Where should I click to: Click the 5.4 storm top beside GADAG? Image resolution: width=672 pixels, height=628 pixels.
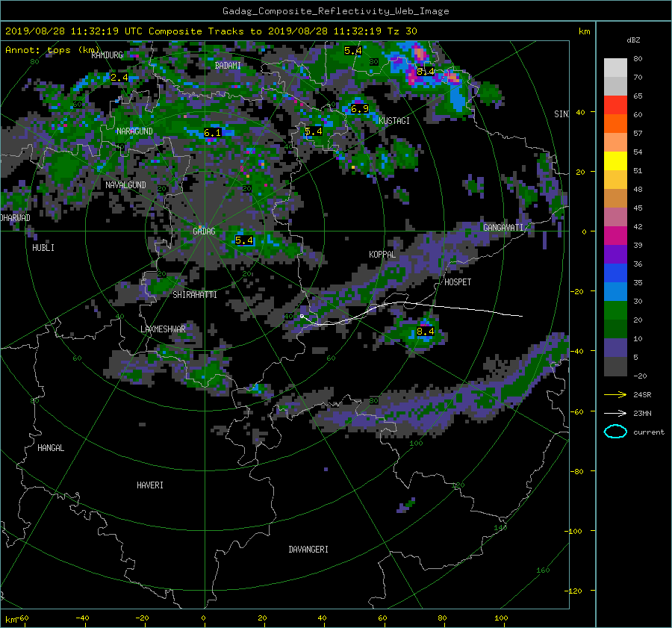point(244,240)
